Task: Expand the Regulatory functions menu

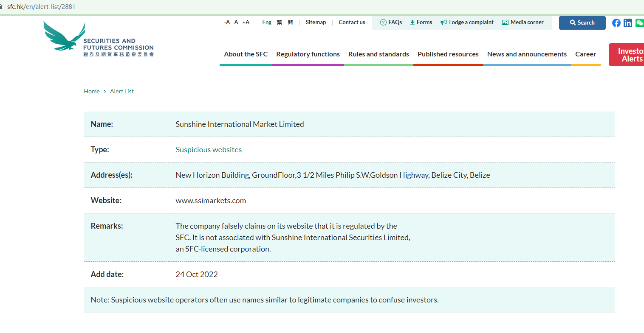Action: (308, 54)
